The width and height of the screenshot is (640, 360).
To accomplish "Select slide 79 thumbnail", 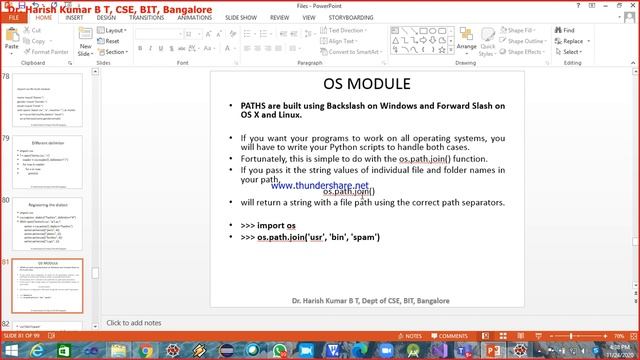I will pos(47,162).
